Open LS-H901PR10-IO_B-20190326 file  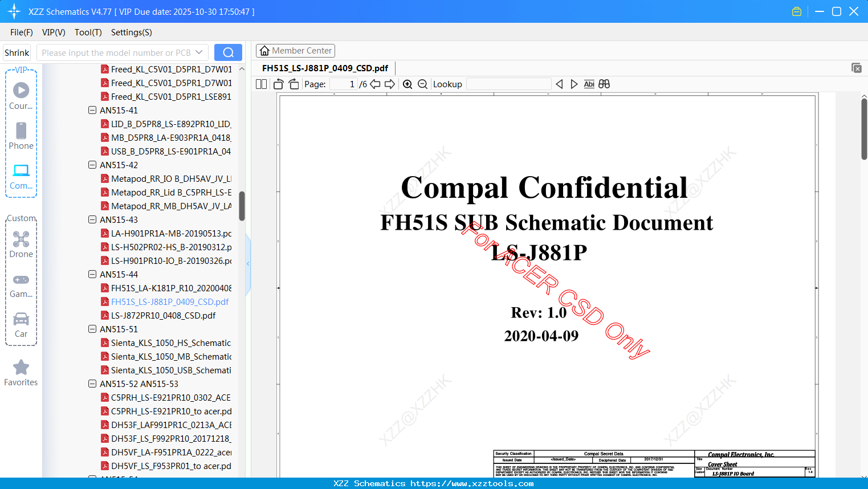[166, 260]
